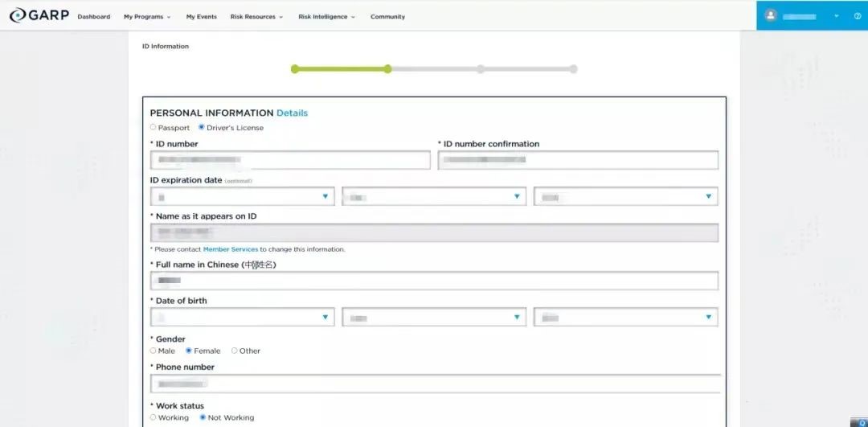Screen dimensions: 868x427
Task: Click the ID number confirmation field
Action: tap(578, 160)
